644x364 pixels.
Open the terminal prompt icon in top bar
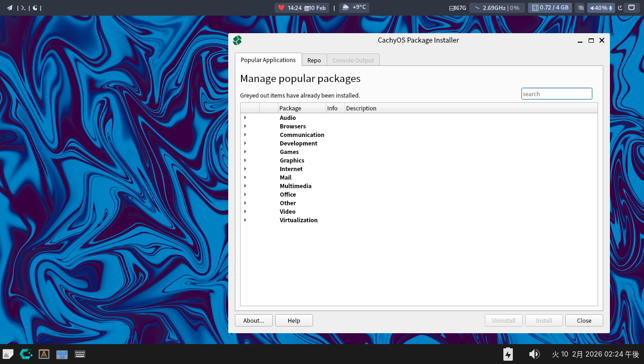(x=23, y=8)
